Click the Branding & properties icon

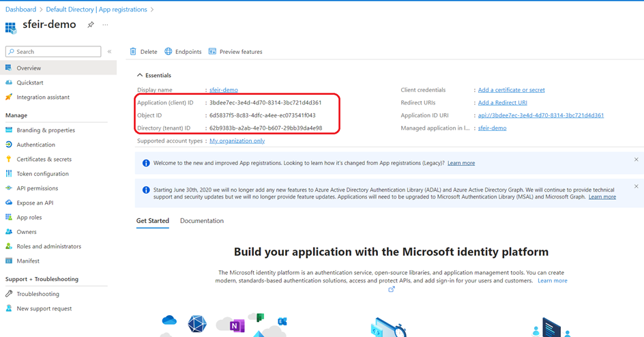9,130
